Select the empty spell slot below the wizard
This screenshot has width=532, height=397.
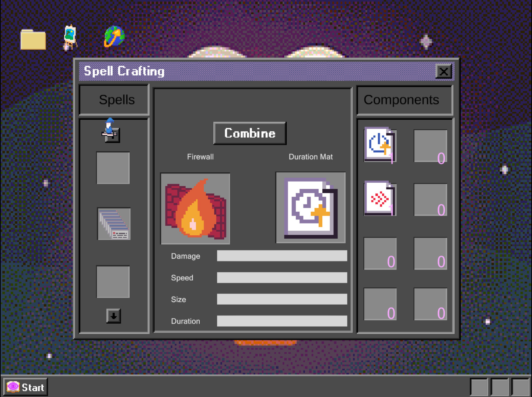pos(113,168)
